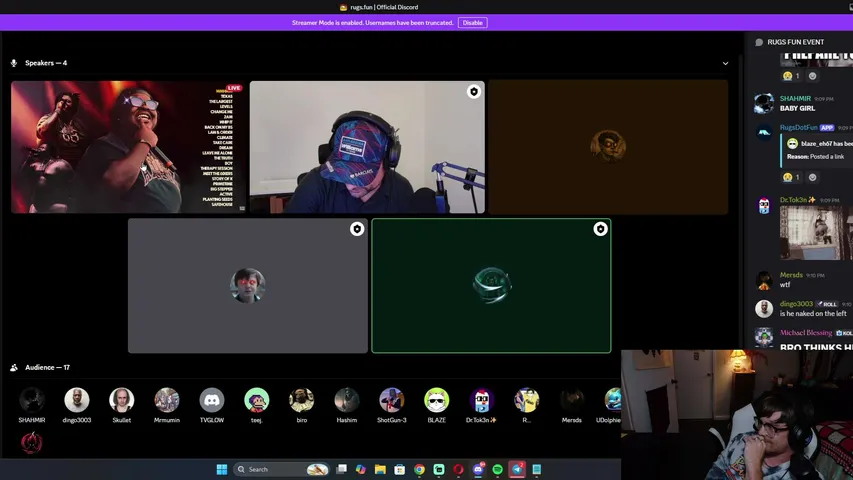The image size is (853, 480).
Task: Open Google Chrome from the taskbar
Action: [x=419, y=469]
